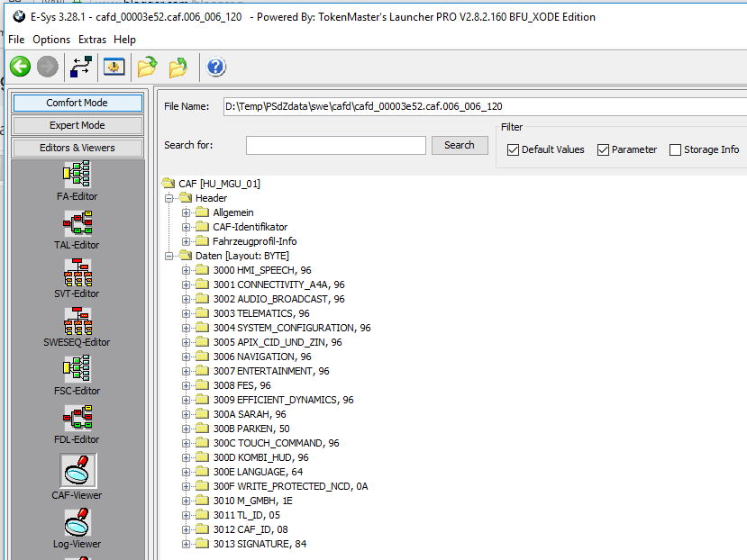Viewport: 747px width, 560px height.
Task: Select the FSC-Editor icon
Action: pyautogui.click(x=77, y=368)
